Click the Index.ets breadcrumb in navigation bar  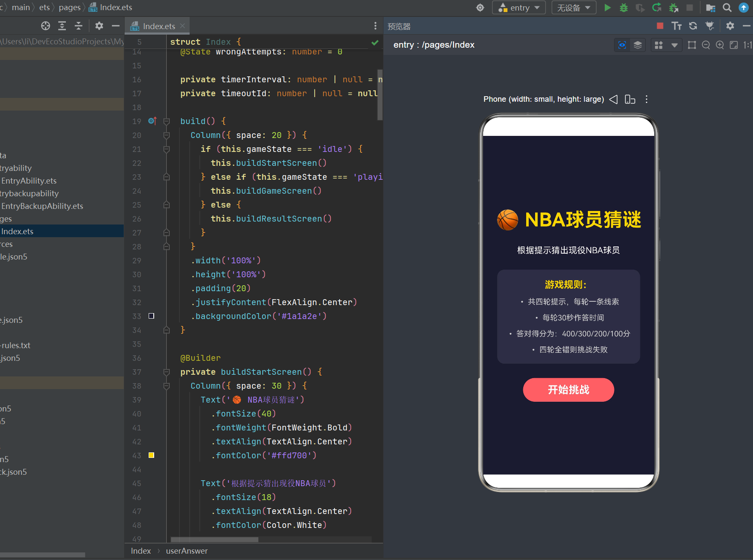click(x=111, y=8)
